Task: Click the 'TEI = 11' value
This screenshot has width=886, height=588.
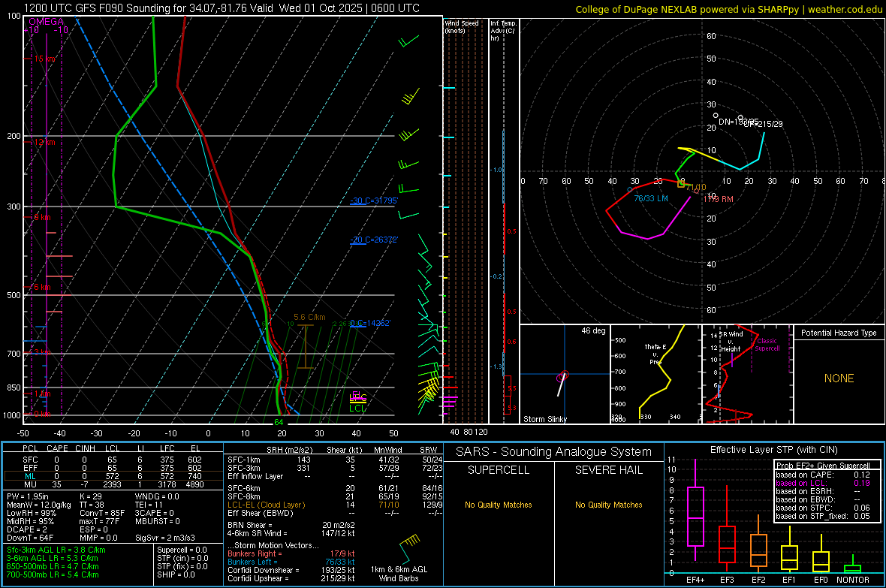Action: pos(149,505)
